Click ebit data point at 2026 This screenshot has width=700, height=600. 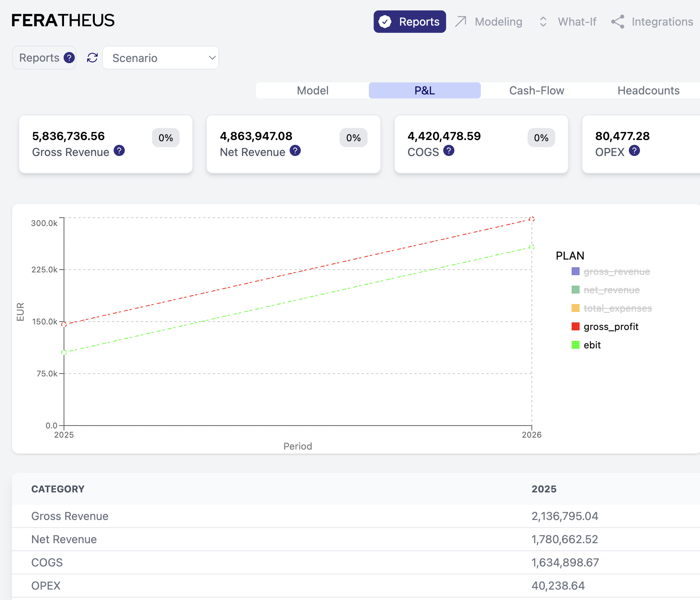[532, 247]
